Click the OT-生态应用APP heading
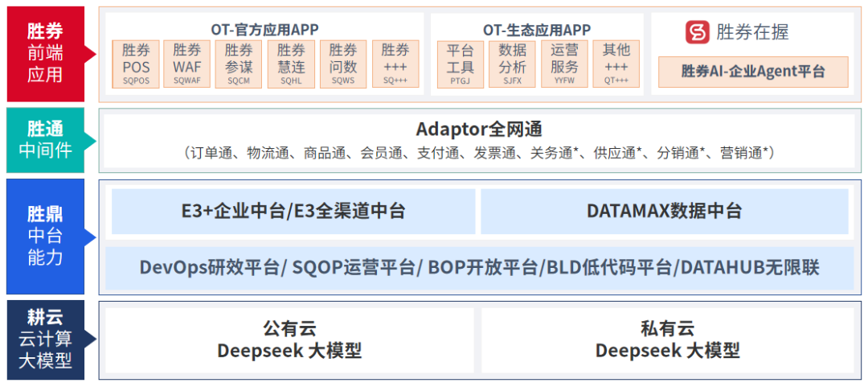The image size is (868, 387). (537, 28)
